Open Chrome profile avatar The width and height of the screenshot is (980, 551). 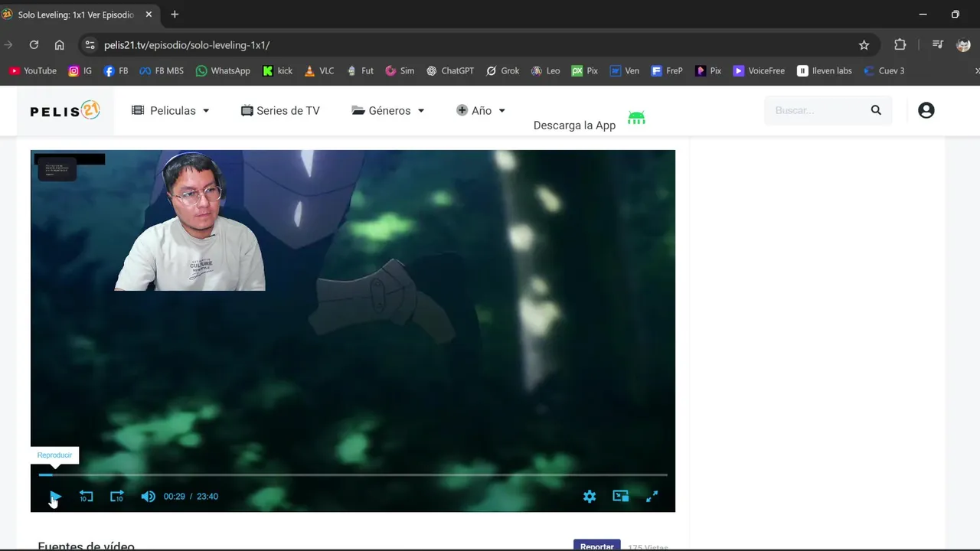(963, 45)
